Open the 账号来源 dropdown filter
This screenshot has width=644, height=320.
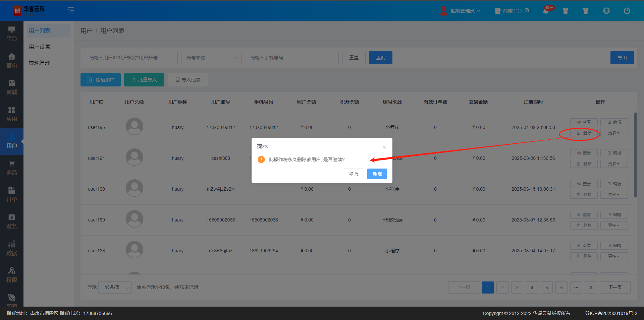211,58
